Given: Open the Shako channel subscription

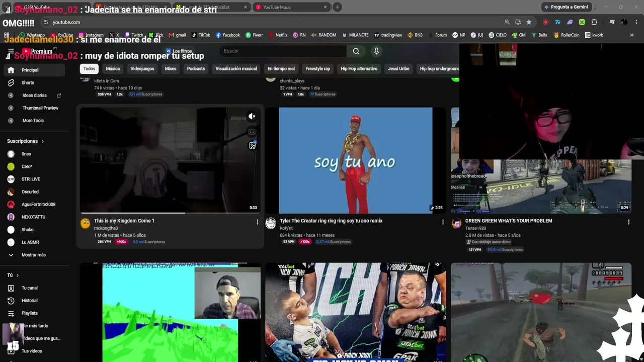Looking at the screenshot, I should (x=33, y=230).
